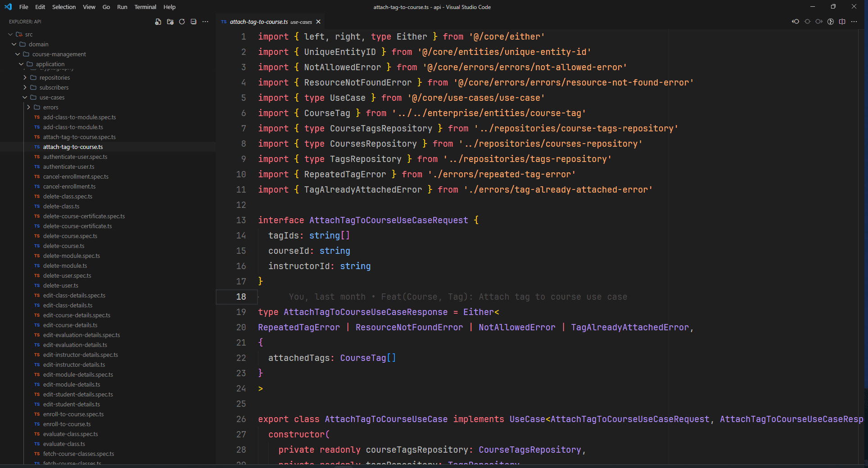Switch to the attach-tag-to-course.ts editor tab
This screenshot has width=868, height=468.
[259, 22]
